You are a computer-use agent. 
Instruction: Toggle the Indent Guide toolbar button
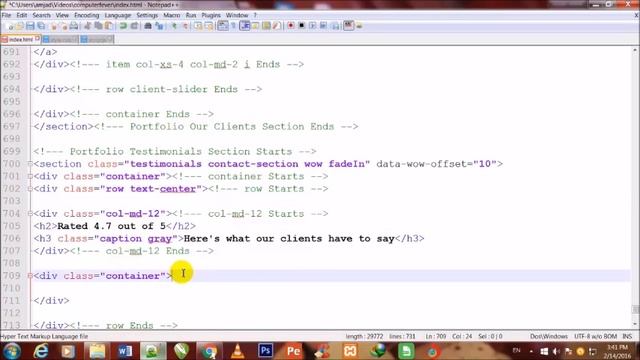[x=244, y=26]
